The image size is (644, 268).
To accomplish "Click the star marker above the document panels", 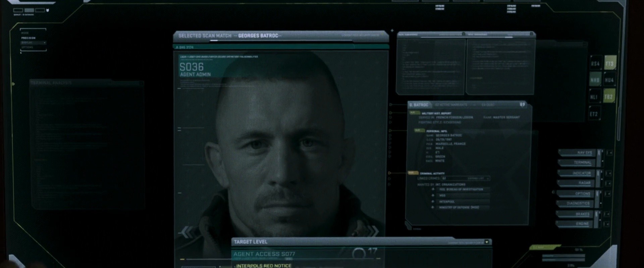I will pos(392,31).
